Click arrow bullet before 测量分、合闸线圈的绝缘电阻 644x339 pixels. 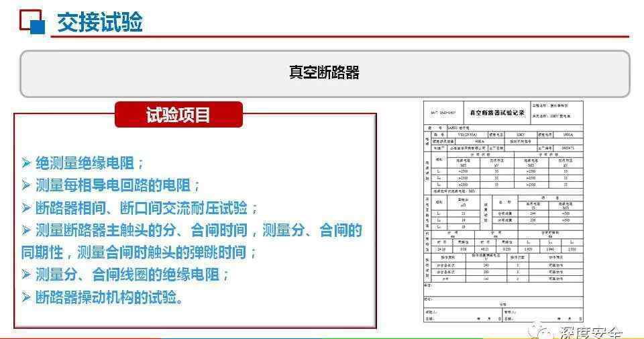[26, 274]
